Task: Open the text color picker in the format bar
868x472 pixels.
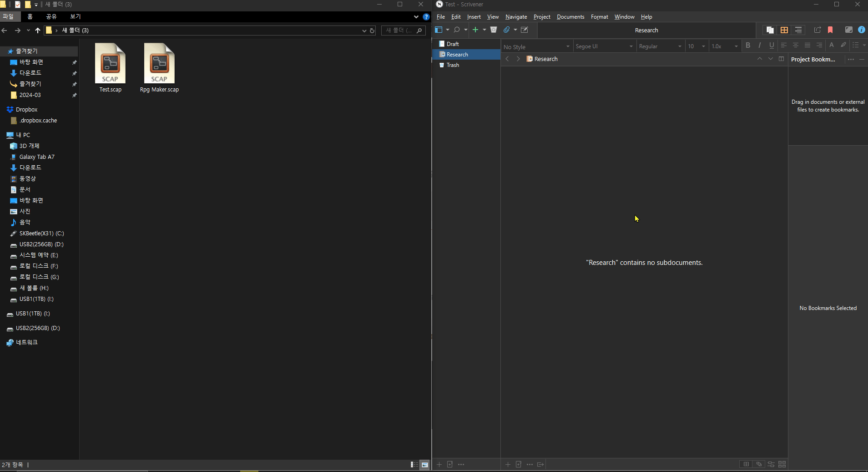Action: click(x=832, y=46)
